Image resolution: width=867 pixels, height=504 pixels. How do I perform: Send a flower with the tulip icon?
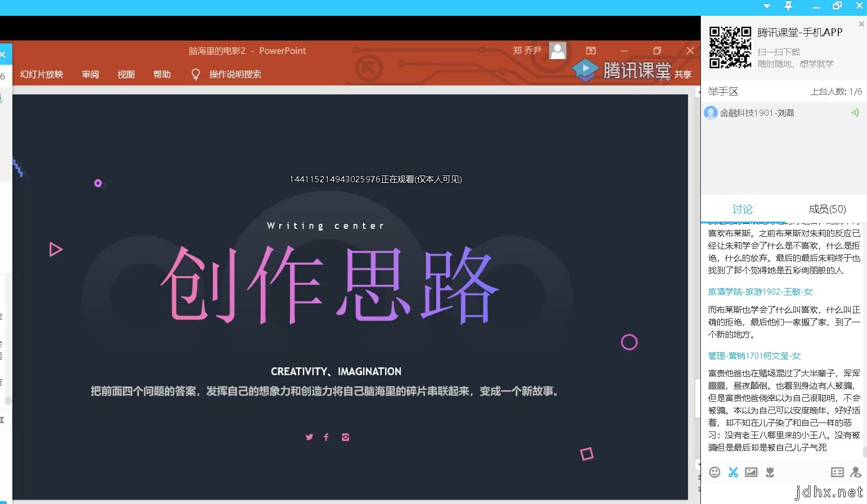pos(770,472)
